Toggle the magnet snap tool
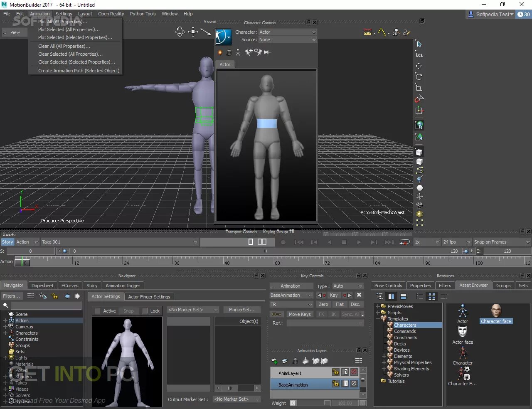532x409 pixels. [x=419, y=99]
